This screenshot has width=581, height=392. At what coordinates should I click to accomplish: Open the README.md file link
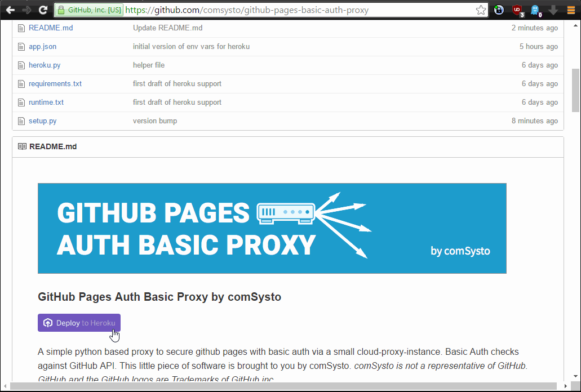[51, 28]
